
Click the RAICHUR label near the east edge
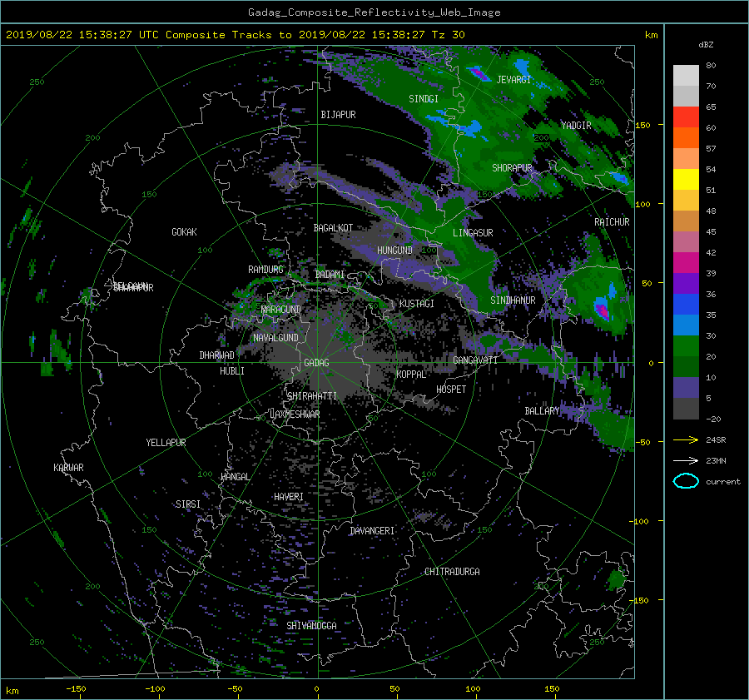pos(612,222)
